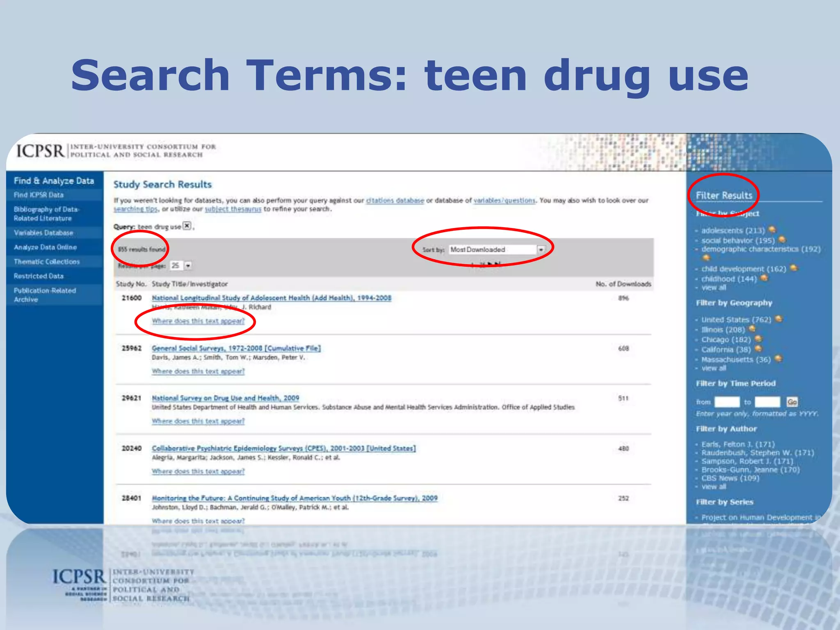Open the citations database link
This screenshot has height=630, width=840.
(395, 200)
